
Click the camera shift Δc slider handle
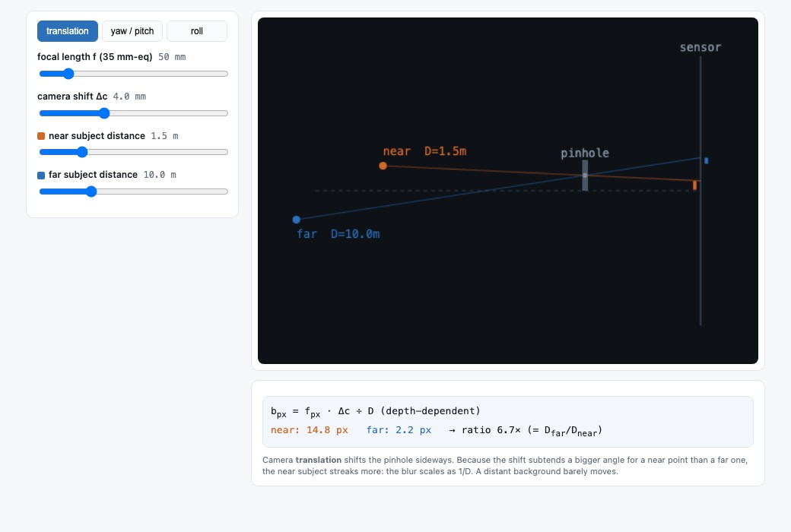(x=104, y=113)
